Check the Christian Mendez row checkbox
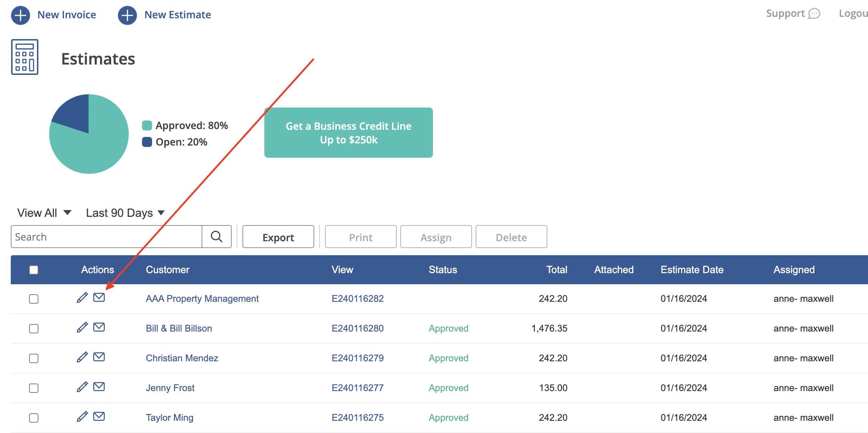 pyautogui.click(x=34, y=358)
